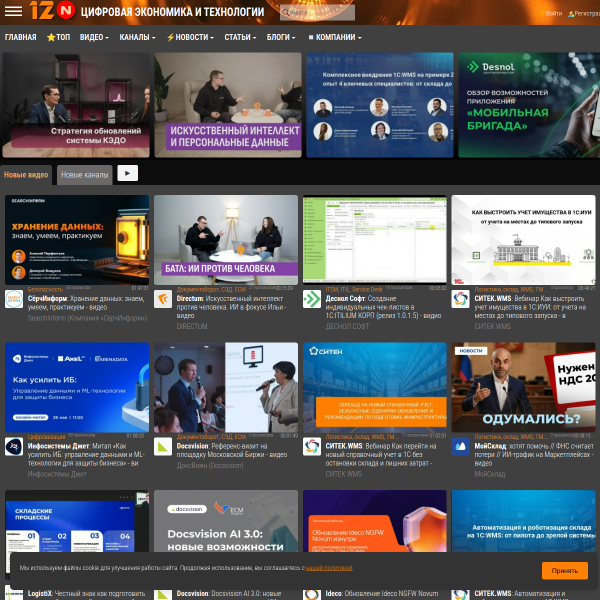Click the ITSM, ITIL, Service Desk category
Viewport: 600px width, 600px height.
354,289
